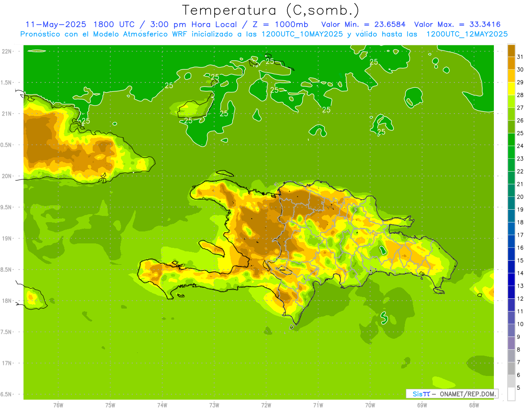Click the orange legend swatch between 30 and 31
Viewport: 532px width, 411px height.
pyautogui.click(x=511, y=63)
